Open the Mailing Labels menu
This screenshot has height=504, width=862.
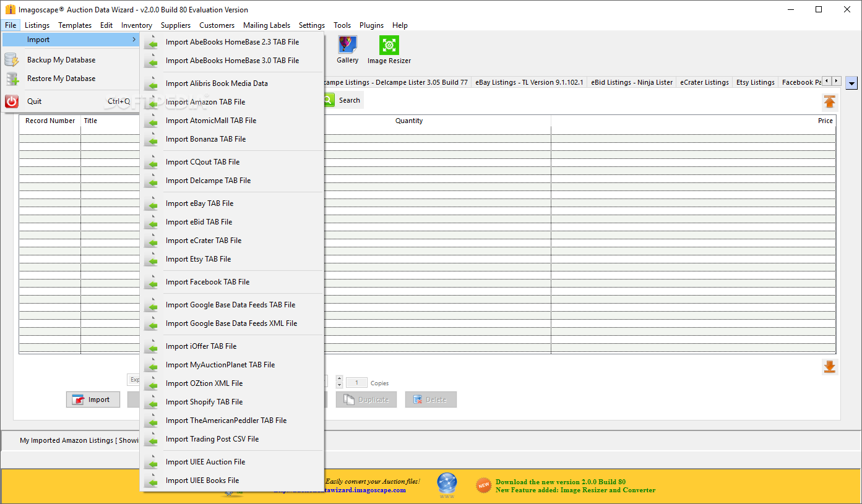pyautogui.click(x=267, y=25)
